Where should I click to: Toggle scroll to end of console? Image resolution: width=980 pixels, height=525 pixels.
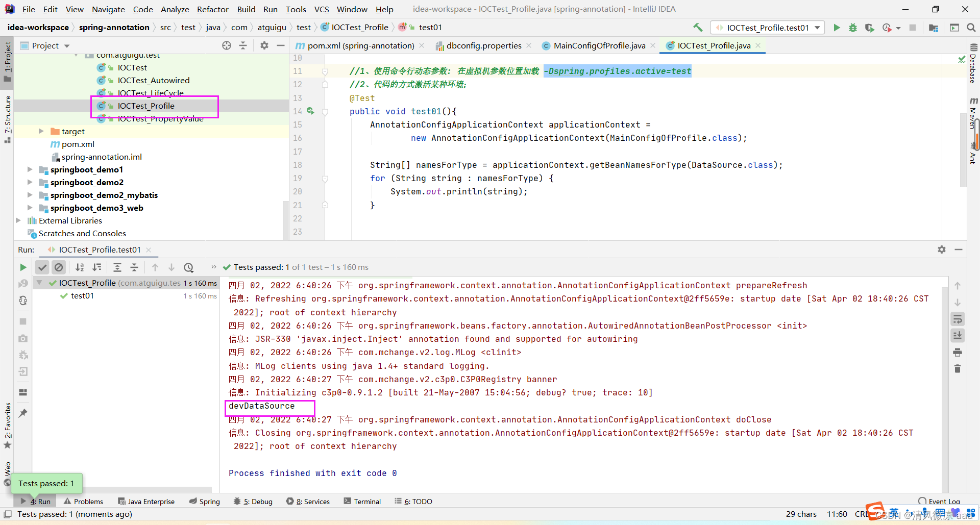[x=958, y=336]
